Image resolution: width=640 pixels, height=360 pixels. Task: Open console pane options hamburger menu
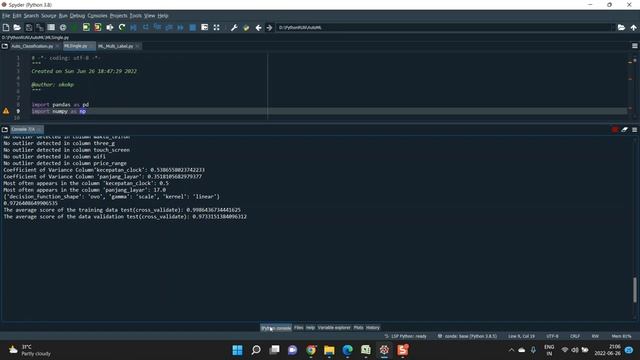[x=635, y=129]
